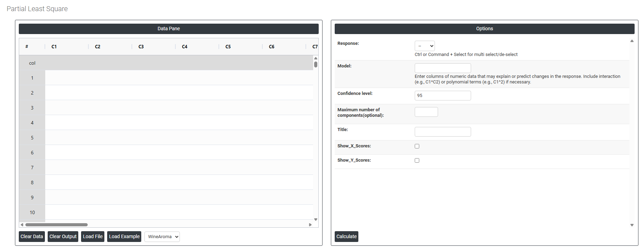
Task: Click the Clear Data button
Action: click(x=32, y=237)
